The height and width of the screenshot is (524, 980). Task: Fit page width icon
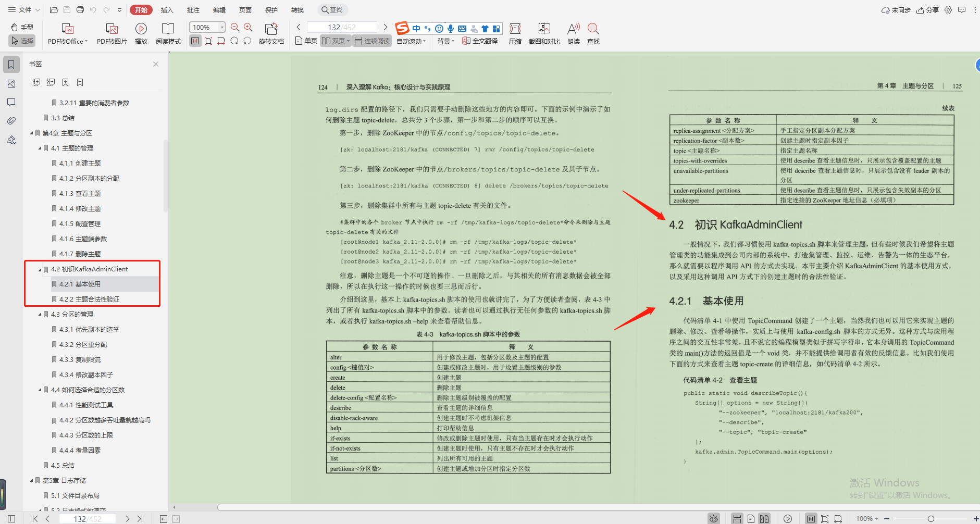(221, 41)
